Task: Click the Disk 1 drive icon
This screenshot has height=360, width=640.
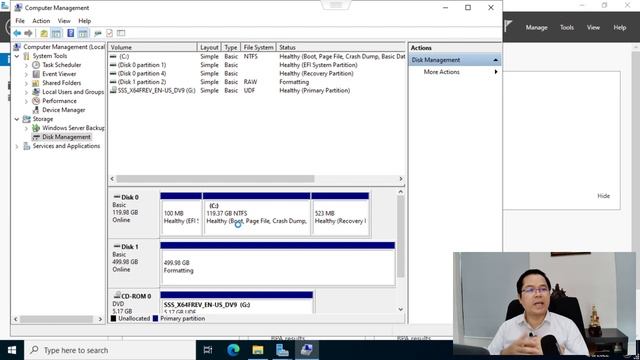Action: pos(117,247)
